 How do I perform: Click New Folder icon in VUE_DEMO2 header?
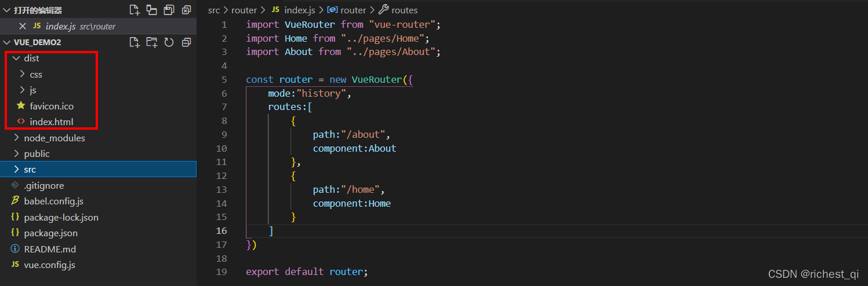pos(151,42)
